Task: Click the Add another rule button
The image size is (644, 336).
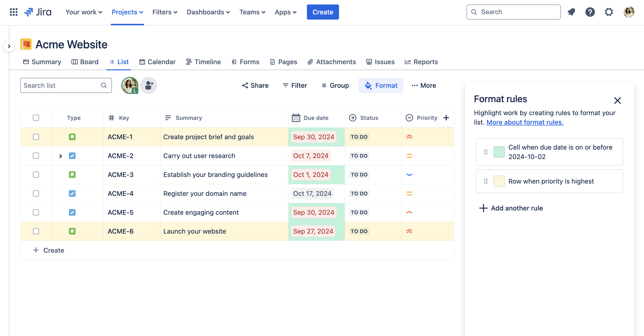Action: (511, 208)
